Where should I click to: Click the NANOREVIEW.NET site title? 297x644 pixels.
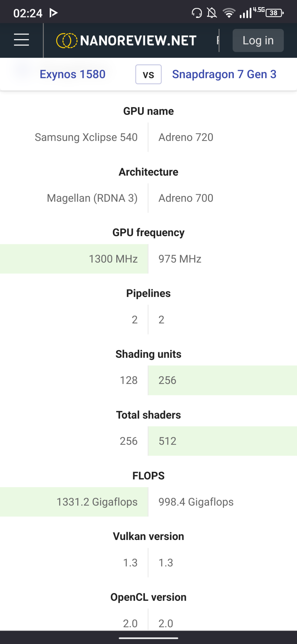tap(138, 41)
